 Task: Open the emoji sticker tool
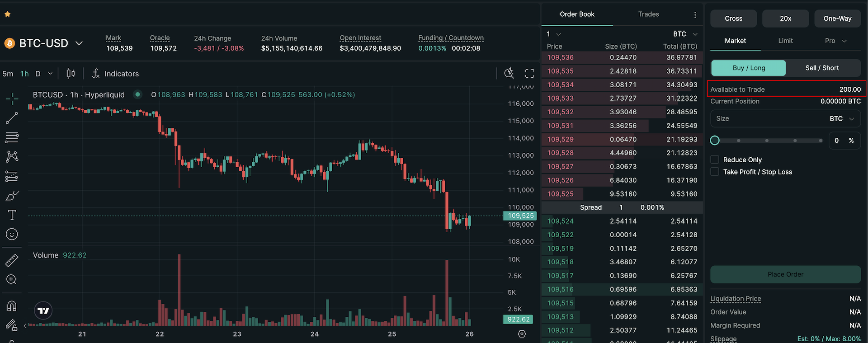pyautogui.click(x=12, y=234)
